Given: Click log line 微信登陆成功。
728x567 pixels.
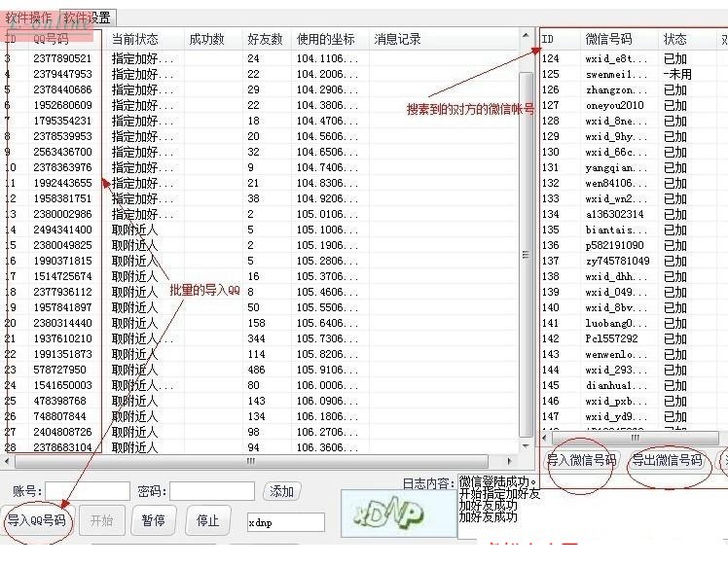Looking at the screenshot, I should pyautogui.click(x=497, y=481).
